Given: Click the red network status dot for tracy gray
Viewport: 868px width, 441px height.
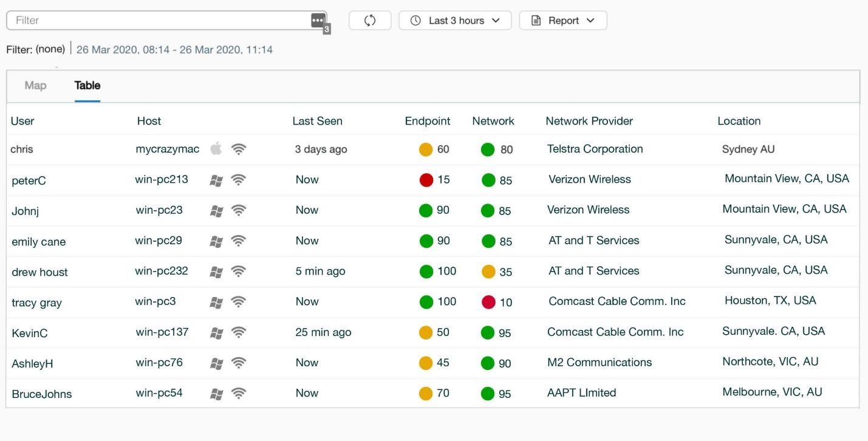Looking at the screenshot, I should click(x=488, y=302).
